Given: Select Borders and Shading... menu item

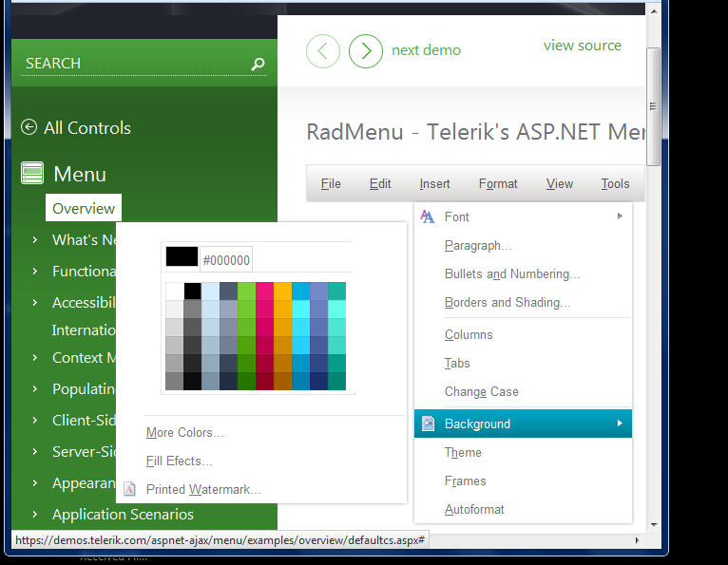Looking at the screenshot, I should [523, 303].
